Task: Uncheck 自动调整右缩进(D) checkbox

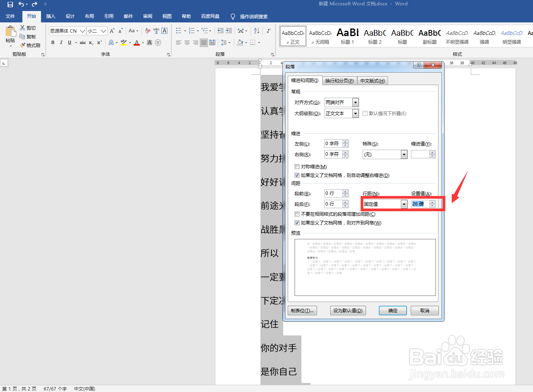Action: 297,175
